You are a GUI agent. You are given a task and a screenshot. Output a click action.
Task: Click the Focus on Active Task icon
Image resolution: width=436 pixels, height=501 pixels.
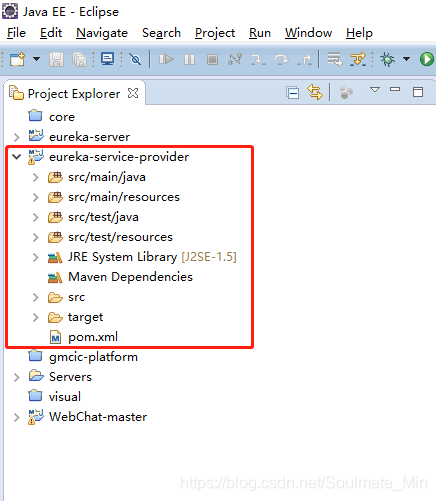click(x=346, y=93)
